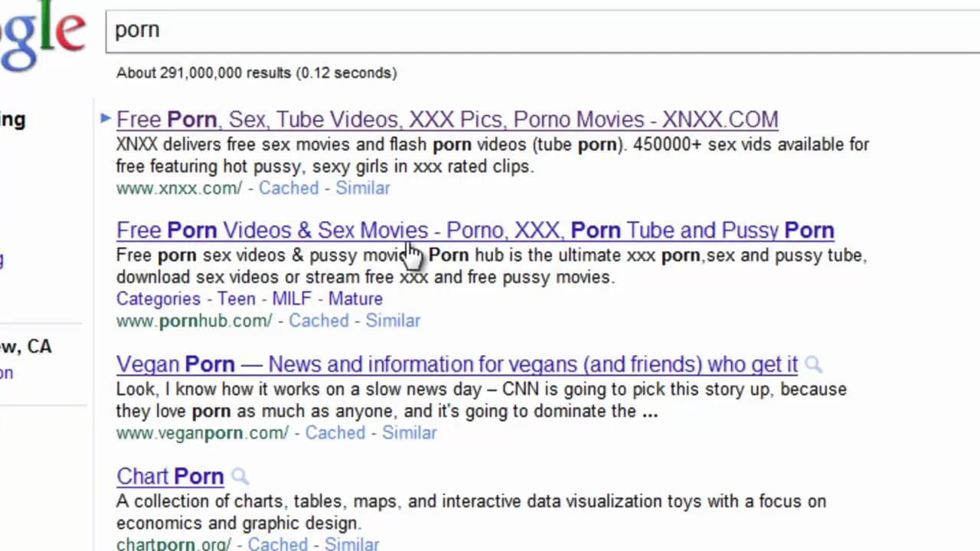Click the results count text 'About 291,000,000 results'
The height and width of the screenshot is (551, 980).
204,73
